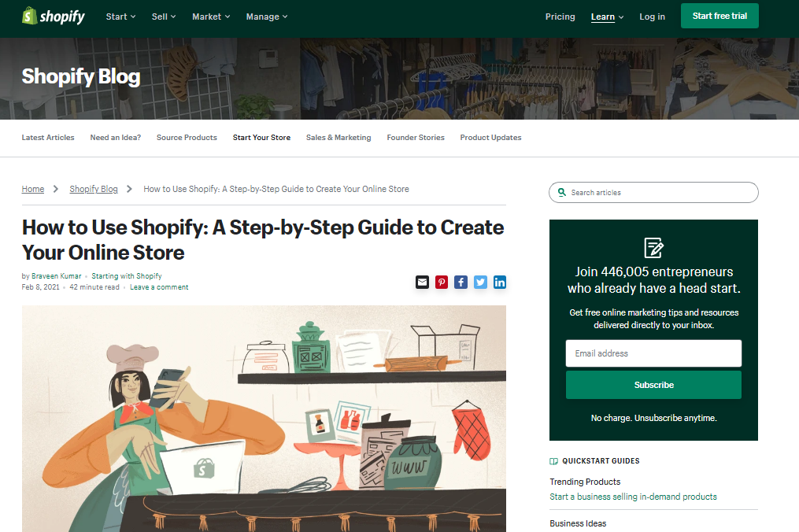Share article on Facebook
799x532 pixels.
(461, 283)
